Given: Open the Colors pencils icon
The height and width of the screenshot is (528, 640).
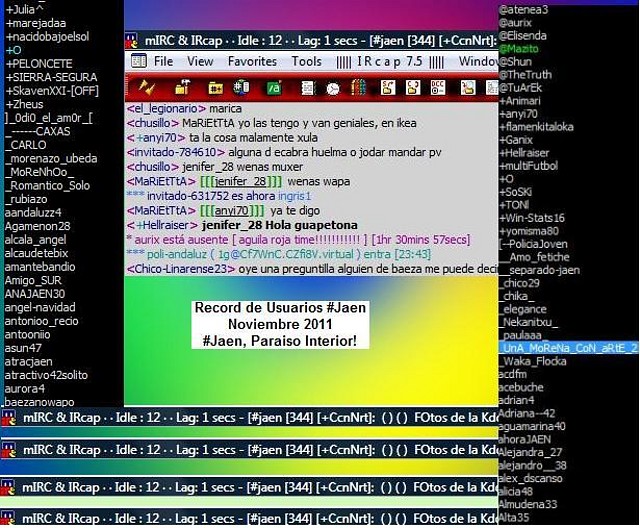Looking at the screenshot, I should (x=358, y=87).
